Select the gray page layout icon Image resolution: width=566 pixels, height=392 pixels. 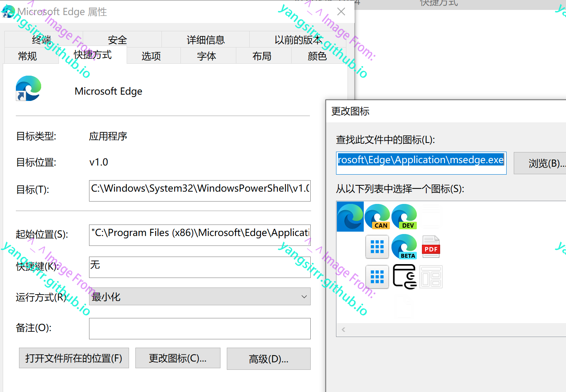(431, 277)
